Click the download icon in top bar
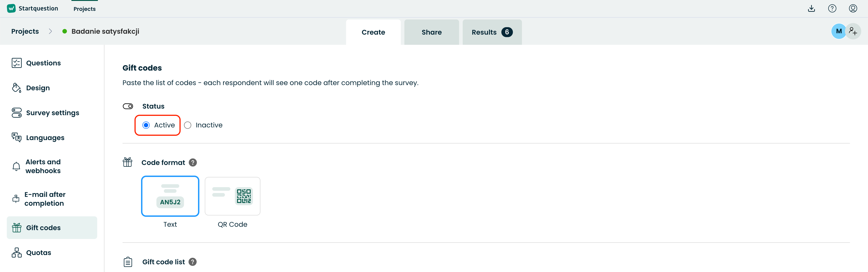This screenshot has height=272, width=868. point(811,8)
